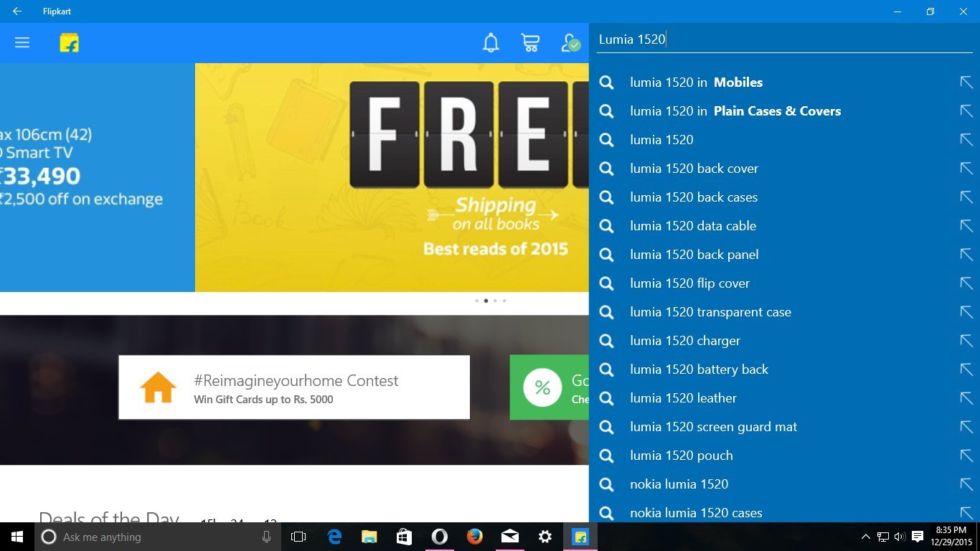Pick the 'nokia lumia 1520 cases' suggestion
Viewport: 980px width, 551px height.
coord(784,512)
